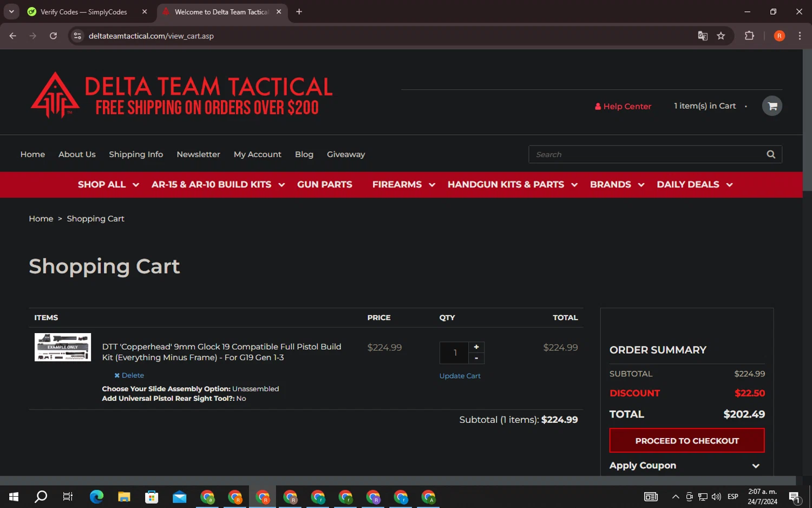Click the address bar URL

[x=151, y=36]
